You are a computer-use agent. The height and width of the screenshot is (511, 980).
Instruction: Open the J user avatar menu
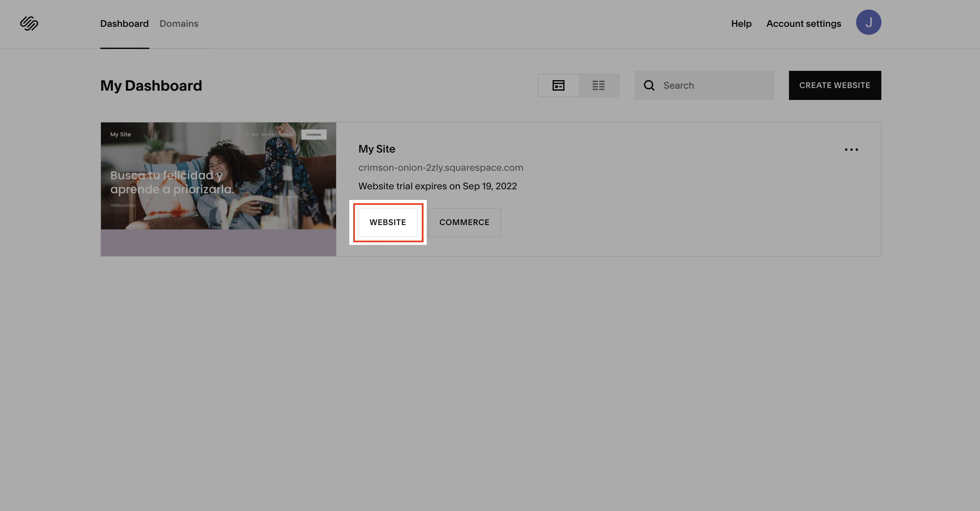click(868, 23)
